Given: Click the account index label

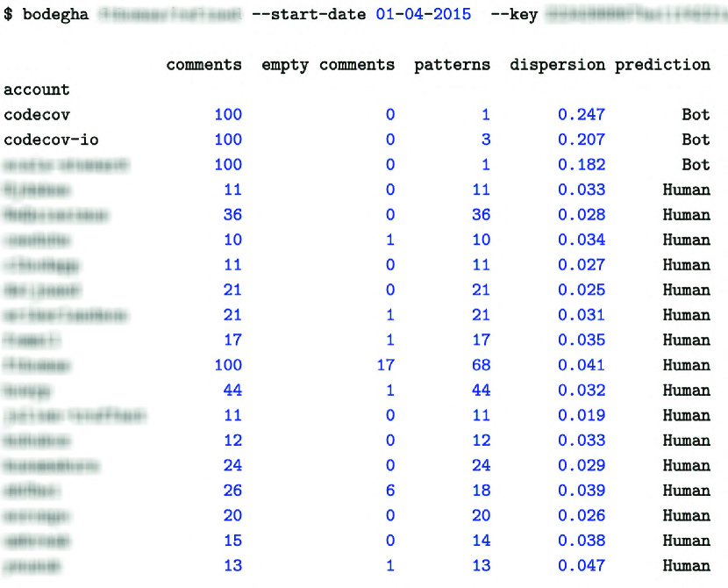Looking at the screenshot, I should [36, 90].
